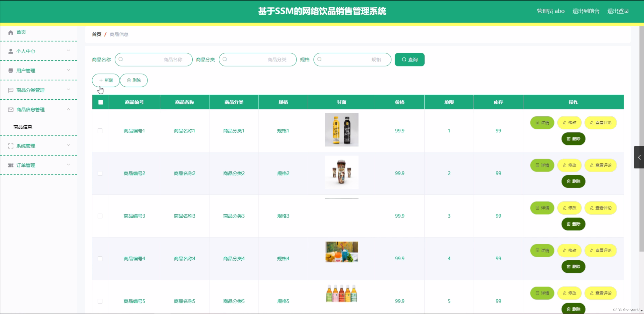Click the magnifier icon inside 商品名称 search field
This screenshot has height=314, width=644.
coord(121,59)
